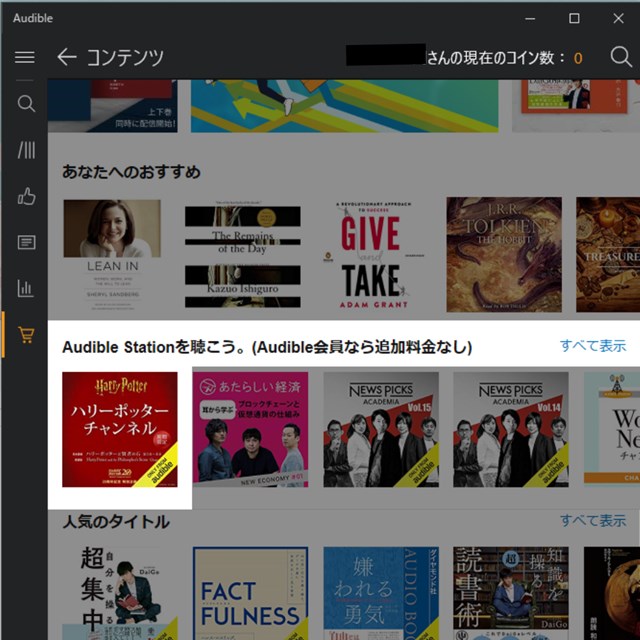This screenshot has height=640, width=640.
Task: Open the 超集中 book cover
Action: tap(120, 593)
